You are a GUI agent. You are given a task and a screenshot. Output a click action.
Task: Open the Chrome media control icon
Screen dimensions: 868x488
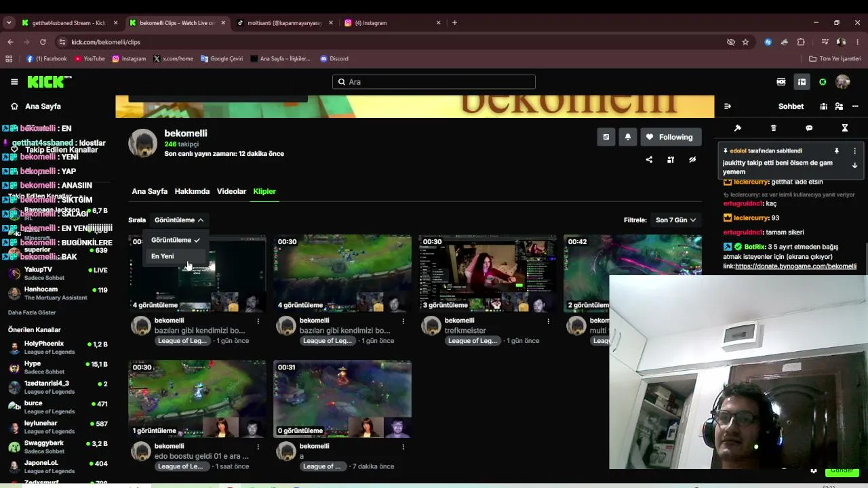tap(825, 42)
